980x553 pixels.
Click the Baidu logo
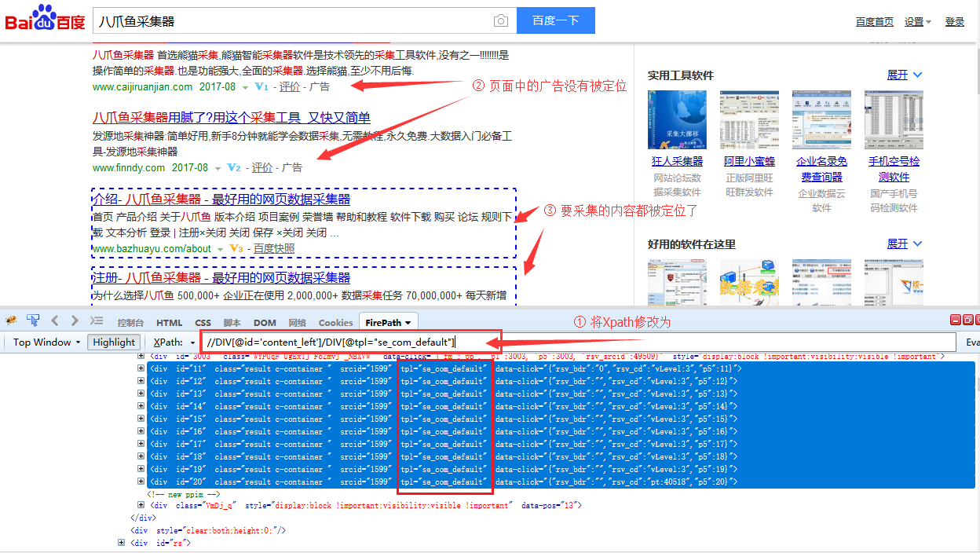[x=45, y=20]
